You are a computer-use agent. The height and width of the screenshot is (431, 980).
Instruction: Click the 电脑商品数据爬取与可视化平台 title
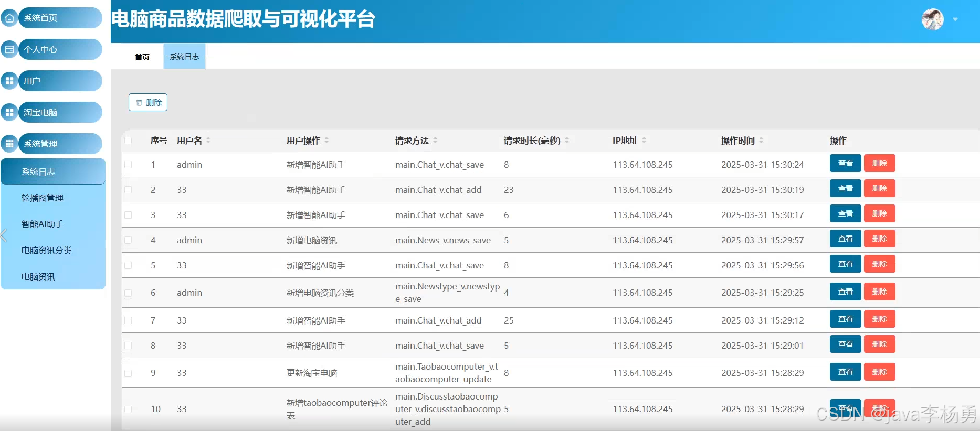point(243,19)
